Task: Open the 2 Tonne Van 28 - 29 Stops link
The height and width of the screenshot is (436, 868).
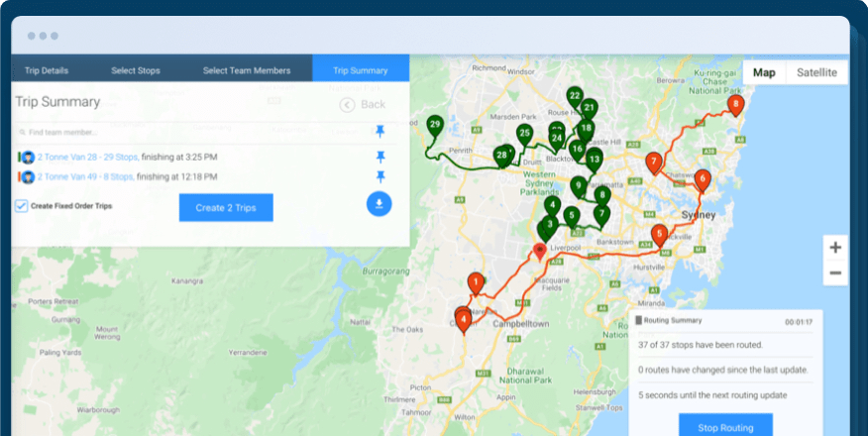Action: [x=87, y=158]
